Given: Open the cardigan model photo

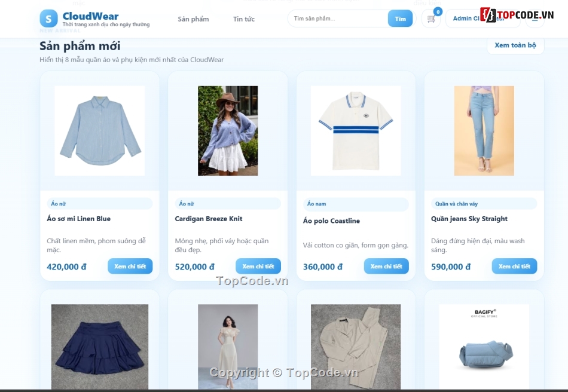Looking at the screenshot, I should [x=228, y=131].
